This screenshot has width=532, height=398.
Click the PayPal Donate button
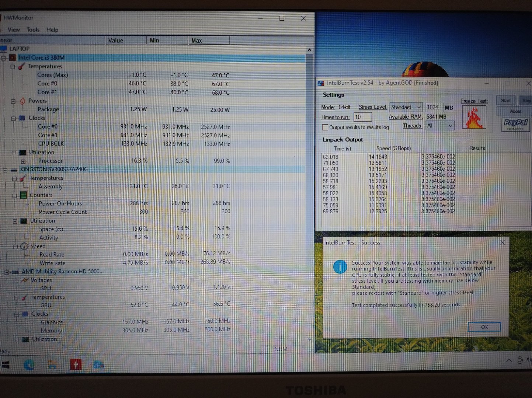515,124
